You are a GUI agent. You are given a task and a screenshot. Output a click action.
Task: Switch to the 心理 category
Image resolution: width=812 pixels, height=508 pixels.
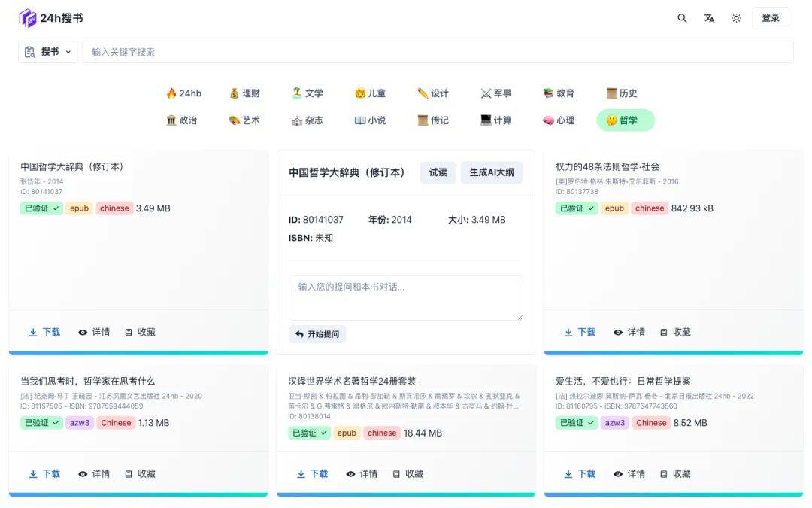559,120
